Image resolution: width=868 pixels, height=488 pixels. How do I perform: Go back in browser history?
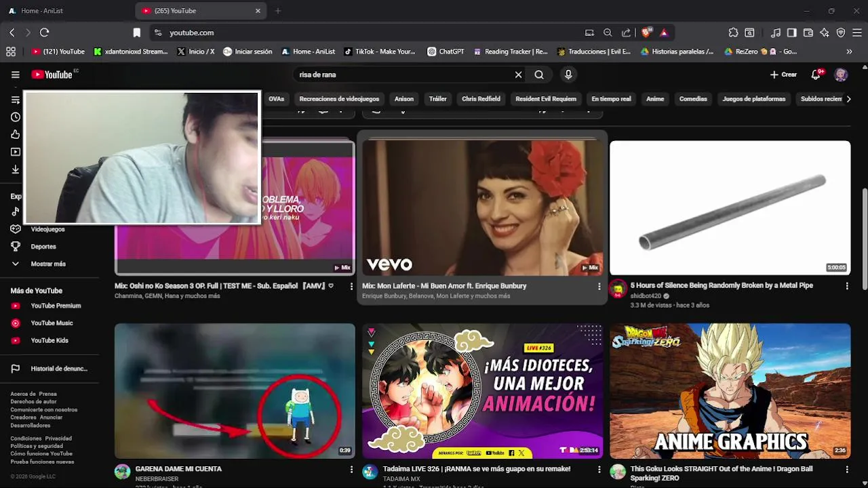pos(12,33)
